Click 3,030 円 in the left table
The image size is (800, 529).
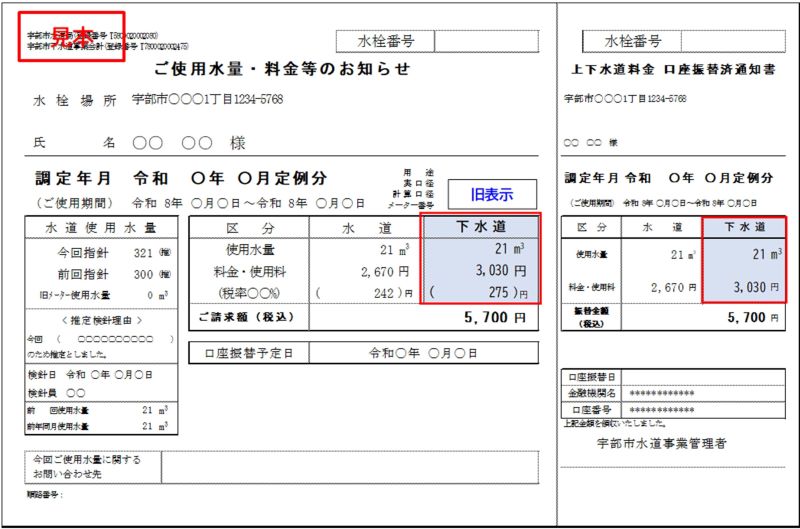tap(501, 270)
